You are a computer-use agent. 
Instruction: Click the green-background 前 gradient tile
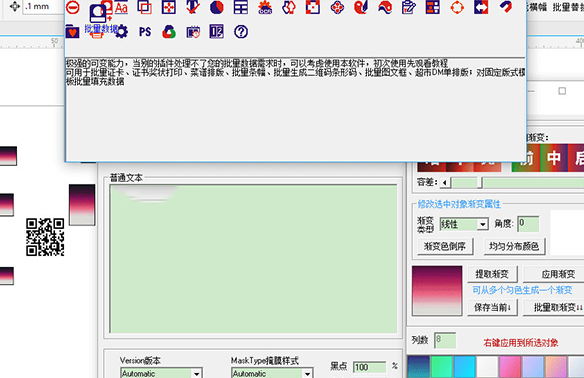point(526,158)
